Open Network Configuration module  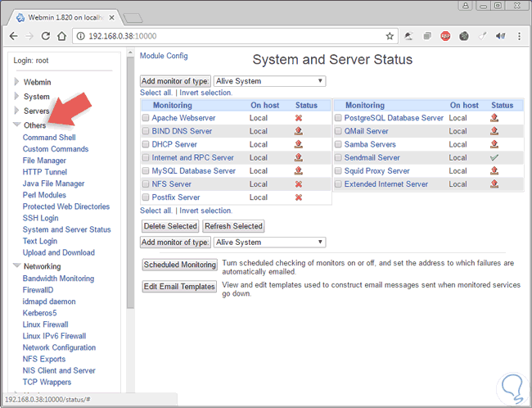tap(60, 347)
